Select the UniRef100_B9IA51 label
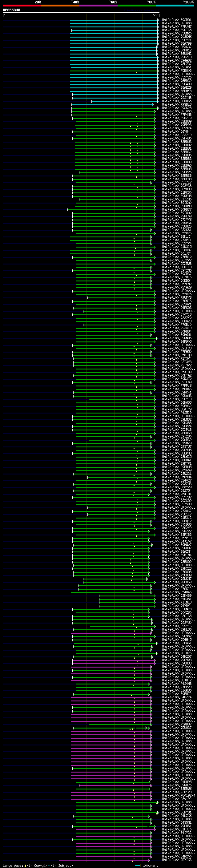The height and width of the screenshot is (868, 197). pos(177,67)
